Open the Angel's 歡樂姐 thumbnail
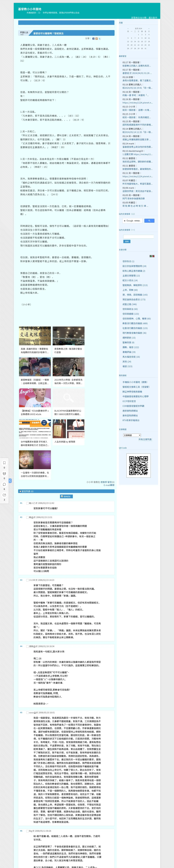This screenshot has height=868, width=174. [35, 398]
